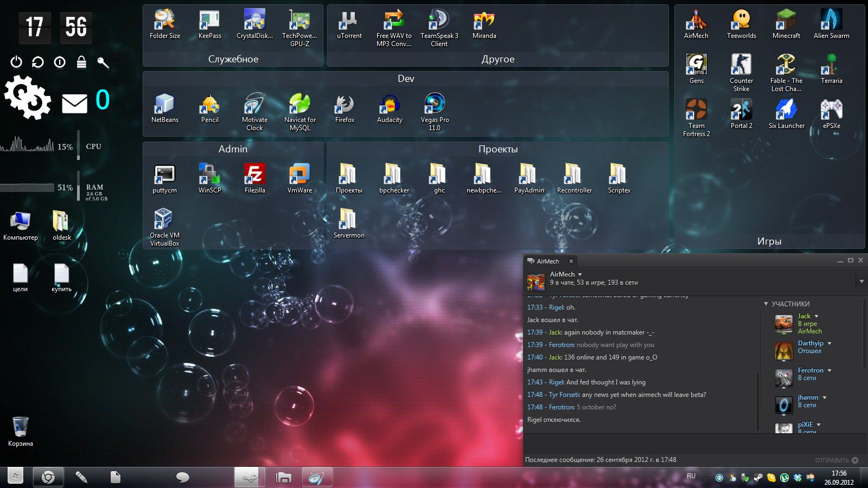The width and height of the screenshot is (868, 488).
Task: Start Audacity shortcut
Action: click(x=390, y=108)
